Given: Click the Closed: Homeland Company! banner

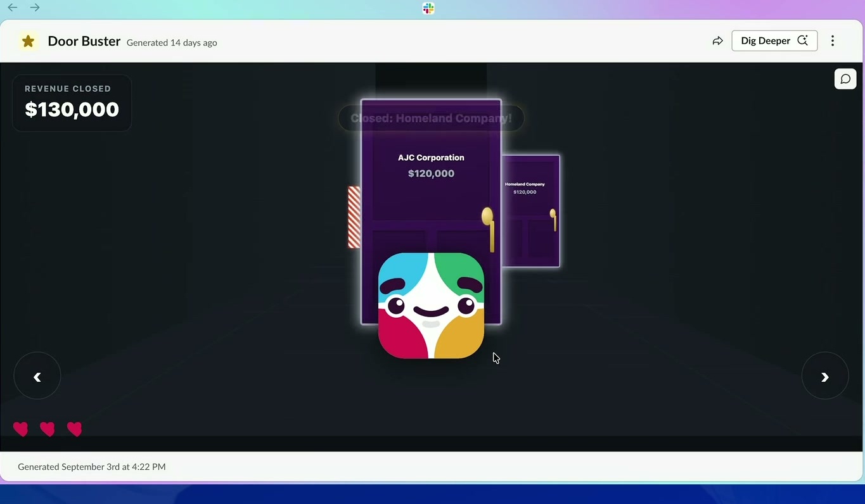Looking at the screenshot, I should coord(431,118).
